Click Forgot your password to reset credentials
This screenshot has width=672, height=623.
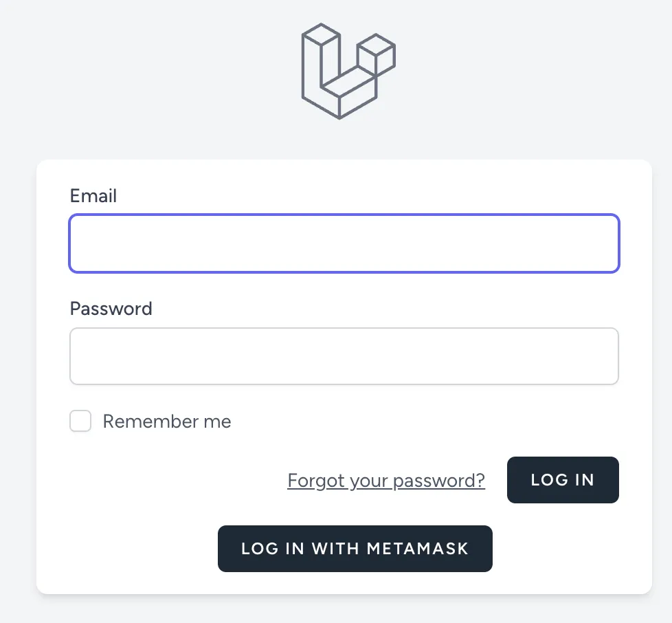click(385, 480)
